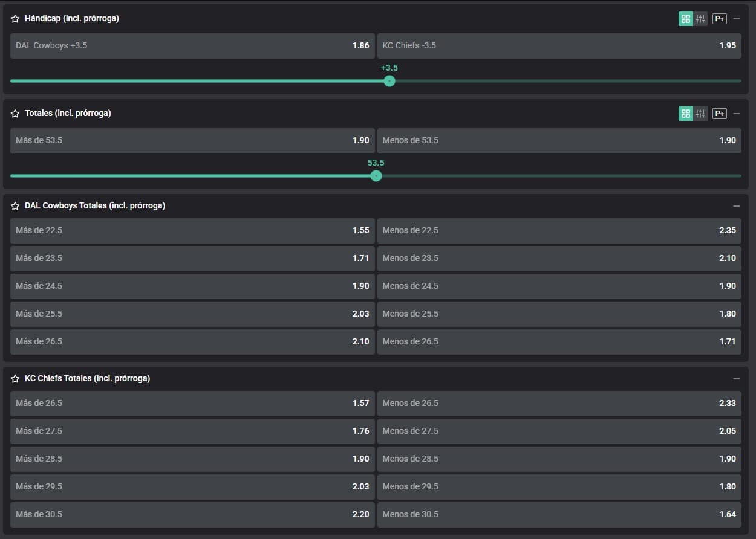Click the P+ icon in Hándicap header
Image resolution: width=756 pixels, height=539 pixels.
(719, 19)
